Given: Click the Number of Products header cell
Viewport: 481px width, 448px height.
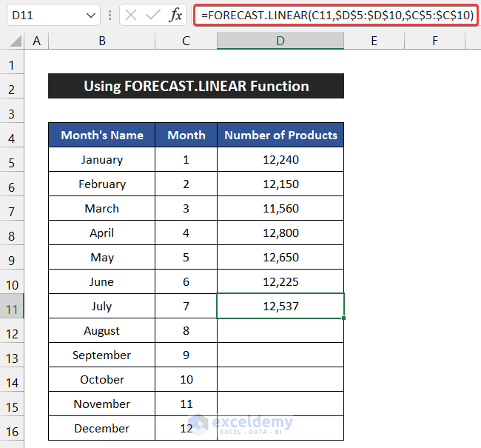Looking at the screenshot, I should tap(280, 135).
